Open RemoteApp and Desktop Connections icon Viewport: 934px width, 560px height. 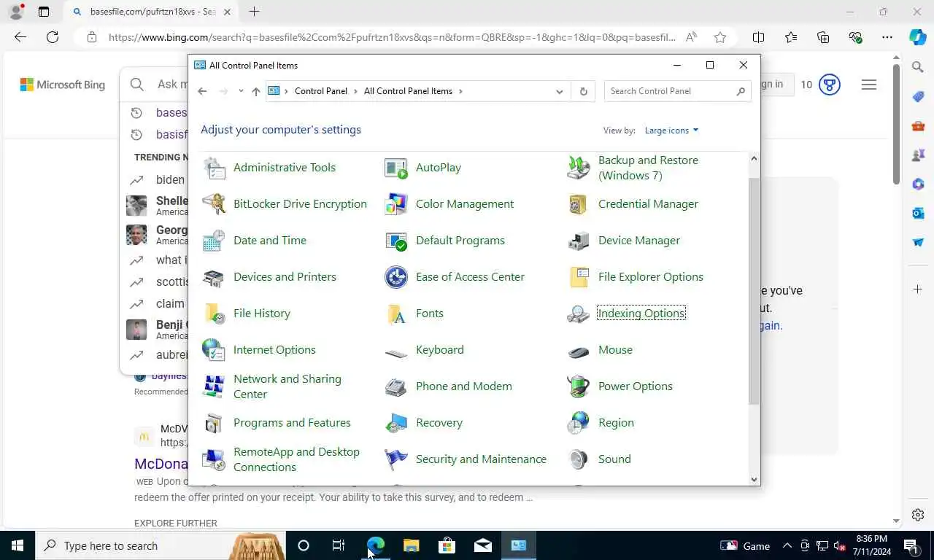pyautogui.click(x=214, y=459)
